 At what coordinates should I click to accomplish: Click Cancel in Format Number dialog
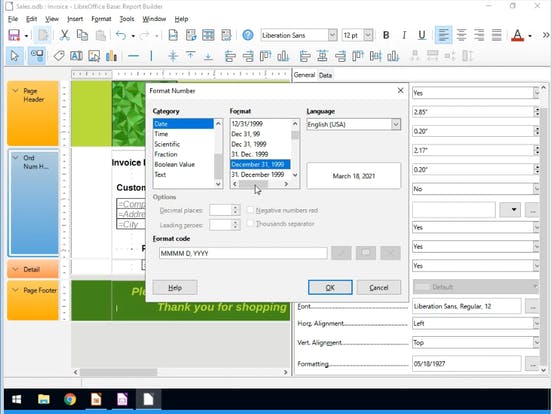[379, 288]
